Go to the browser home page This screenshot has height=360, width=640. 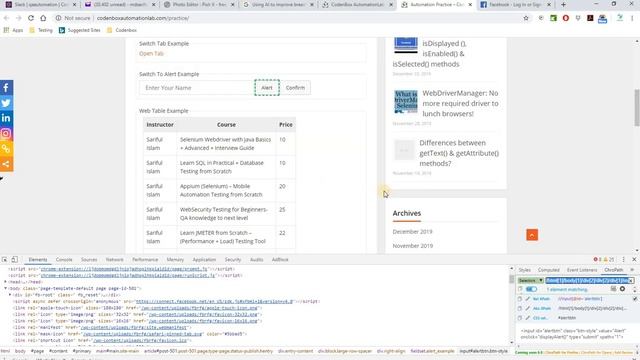click(43, 18)
